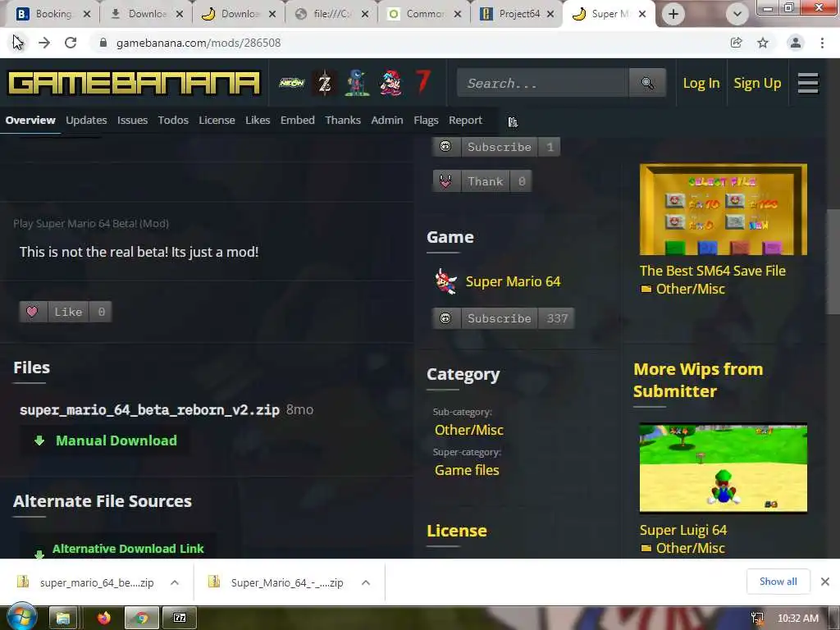The width and height of the screenshot is (840, 630).
Task: Open the Thanks tab
Action: click(343, 120)
